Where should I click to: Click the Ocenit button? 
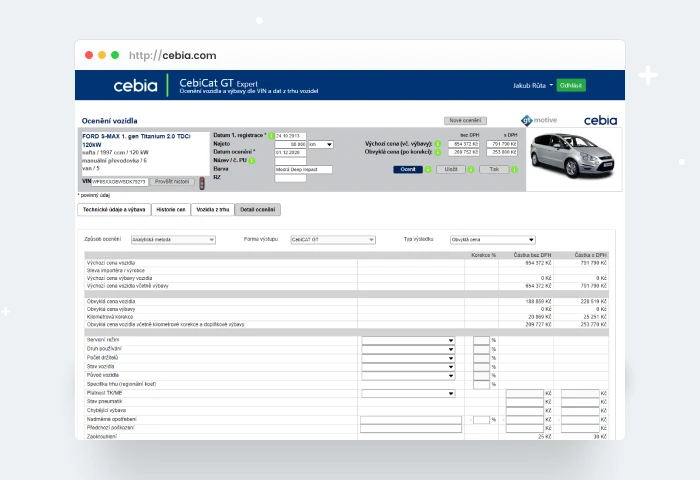click(x=408, y=169)
